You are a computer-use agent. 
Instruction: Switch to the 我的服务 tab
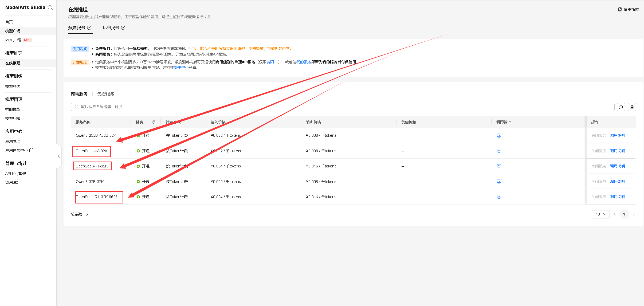pos(111,28)
